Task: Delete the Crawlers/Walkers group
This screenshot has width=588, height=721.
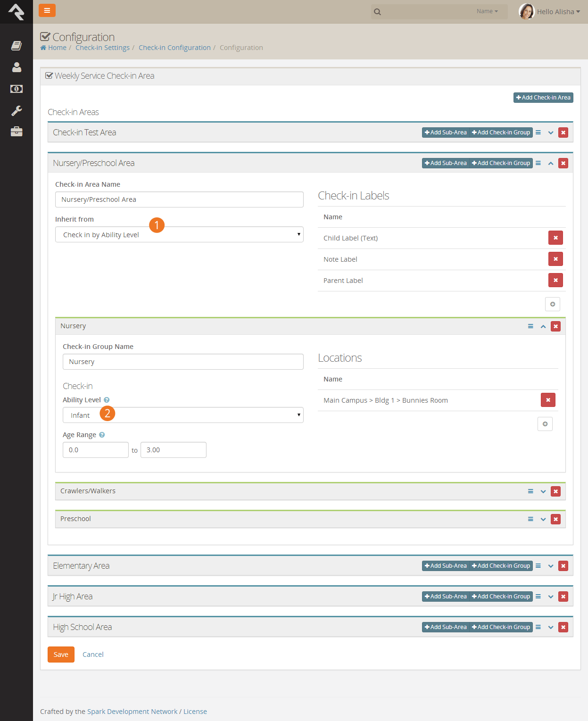Action: coord(556,491)
